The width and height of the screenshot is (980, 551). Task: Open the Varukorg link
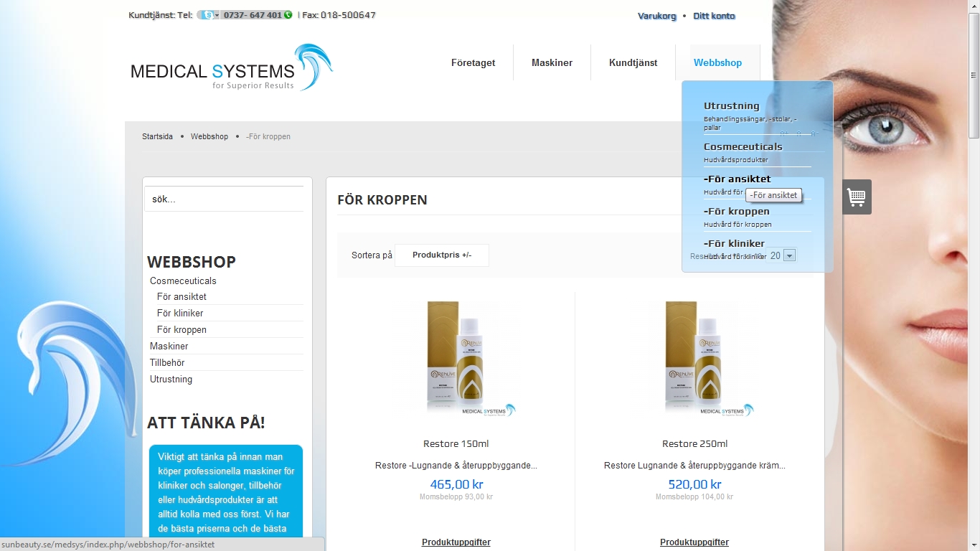656,16
